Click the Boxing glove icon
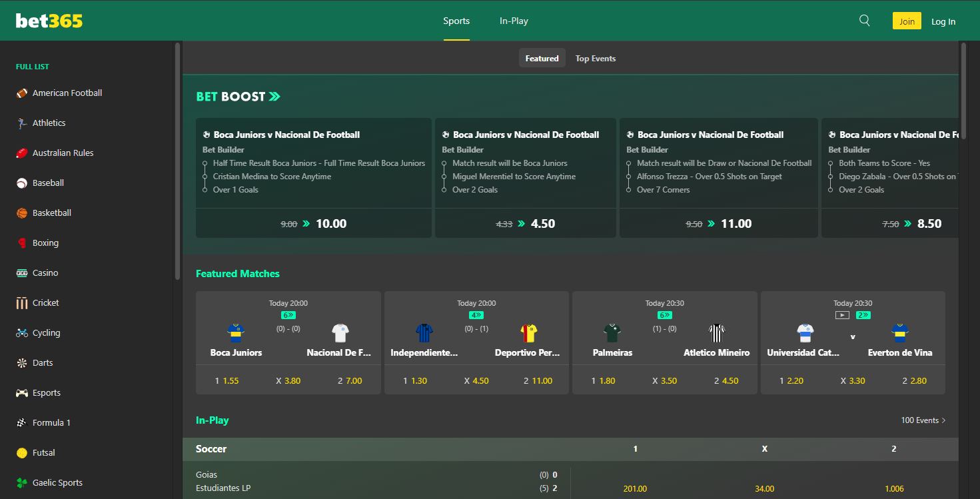The image size is (980, 499). click(22, 243)
